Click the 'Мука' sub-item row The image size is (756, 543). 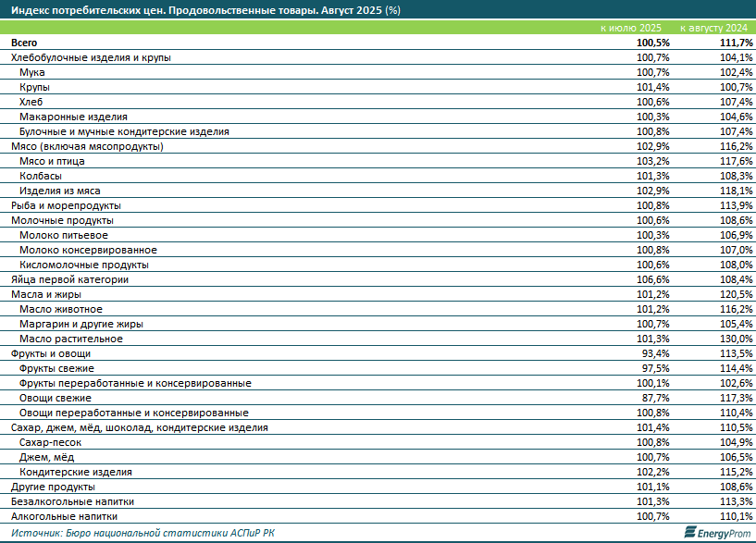32,72
